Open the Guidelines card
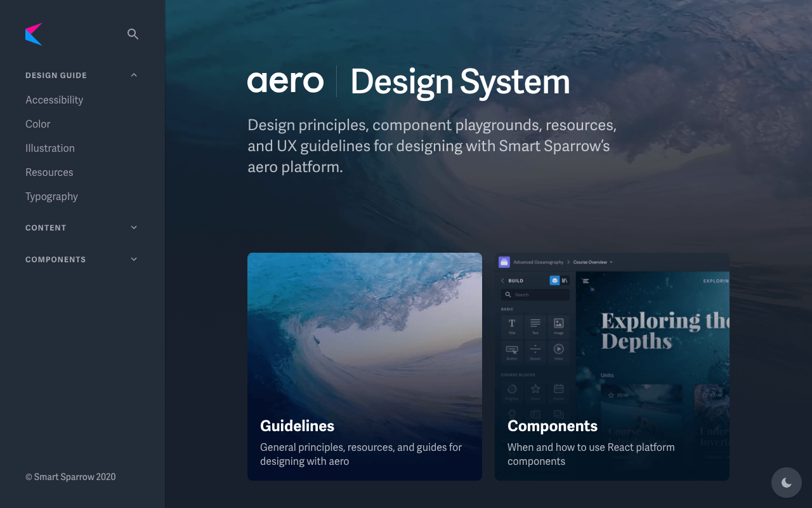The width and height of the screenshot is (812, 508). click(365, 366)
